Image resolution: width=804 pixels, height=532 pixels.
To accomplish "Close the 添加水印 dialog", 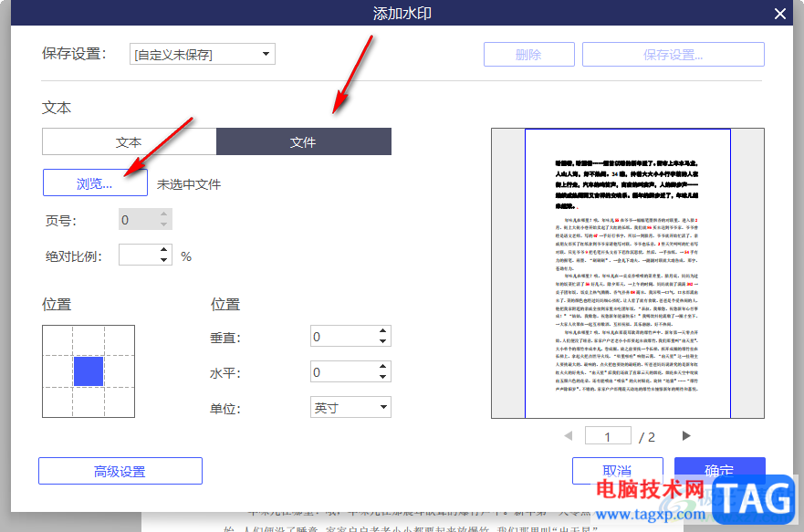I will pos(780,14).
